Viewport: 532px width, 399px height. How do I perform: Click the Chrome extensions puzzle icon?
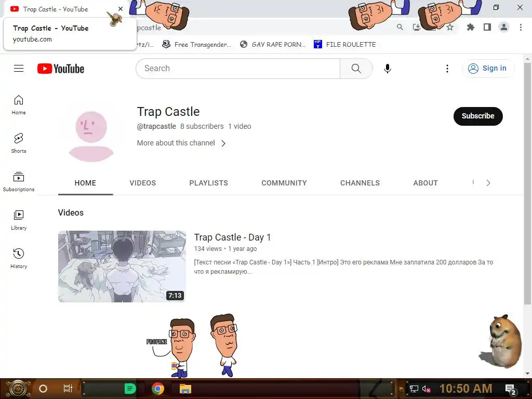coord(471,27)
